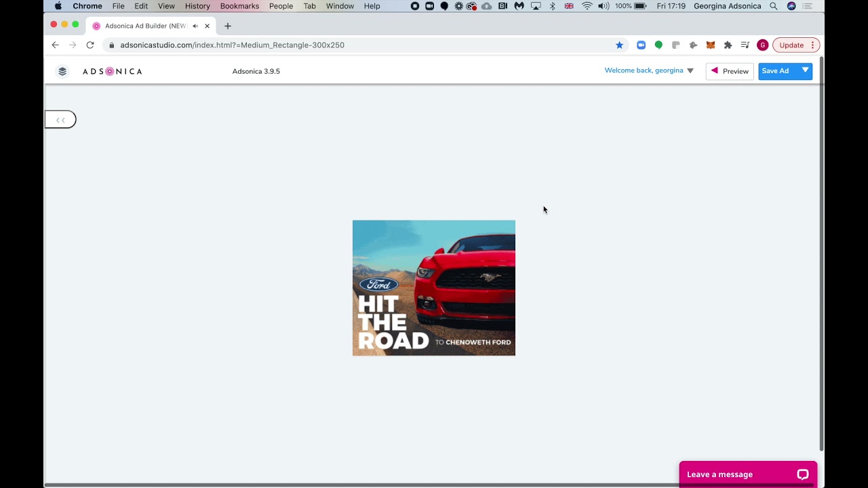Click the green circle extension icon
This screenshot has width=868, height=488.
(x=658, y=45)
